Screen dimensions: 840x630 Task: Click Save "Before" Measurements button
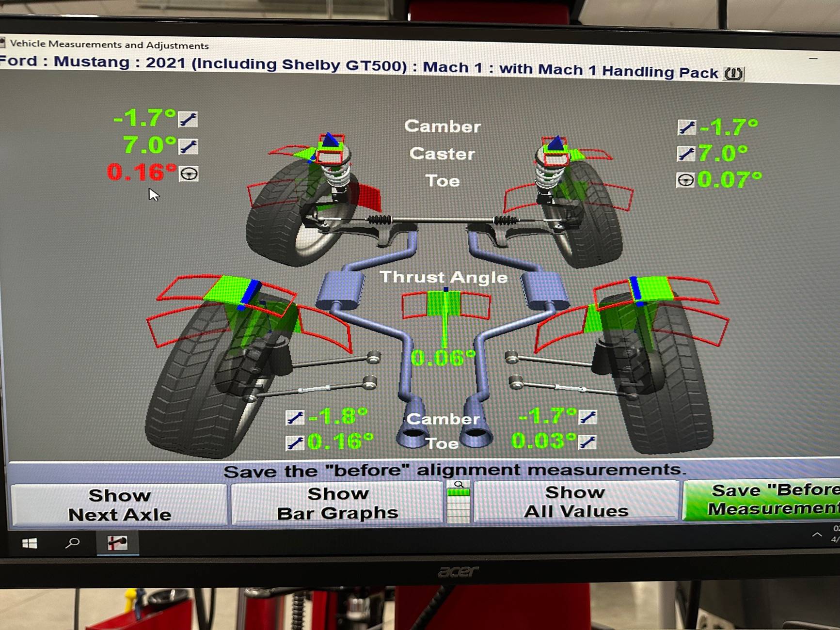(x=761, y=500)
